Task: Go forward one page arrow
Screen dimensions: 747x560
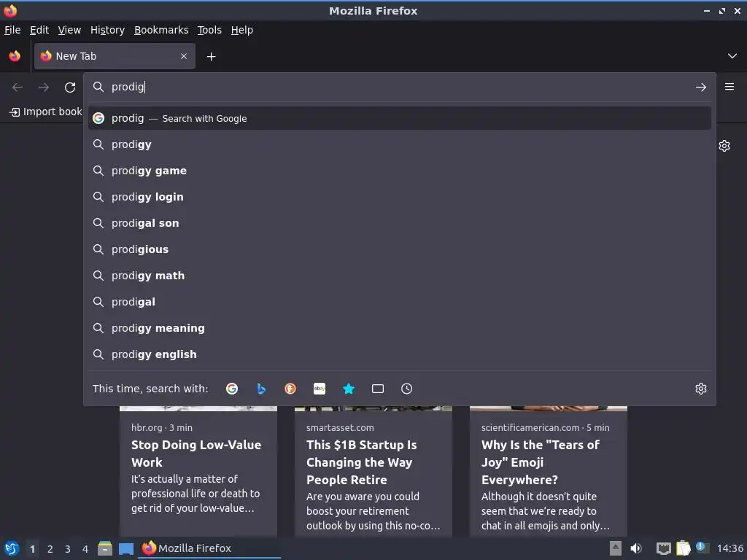Action: tap(44, 87)
